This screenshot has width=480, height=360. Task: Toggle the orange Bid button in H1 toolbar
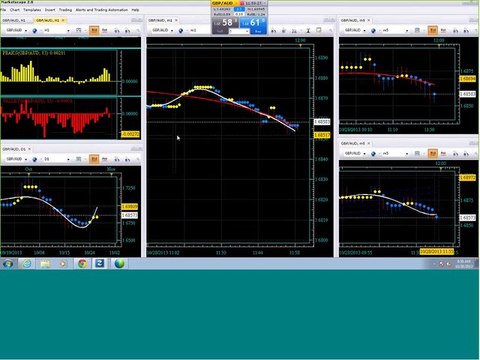(x=94, y=30)
